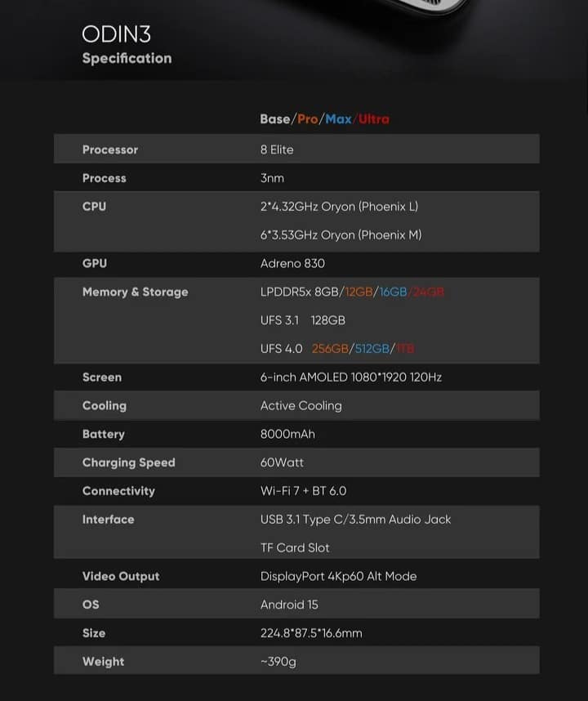Click the UFS 3.1 128GB text
This screenshot has height=701, width=588.
[x=302, y=320]
